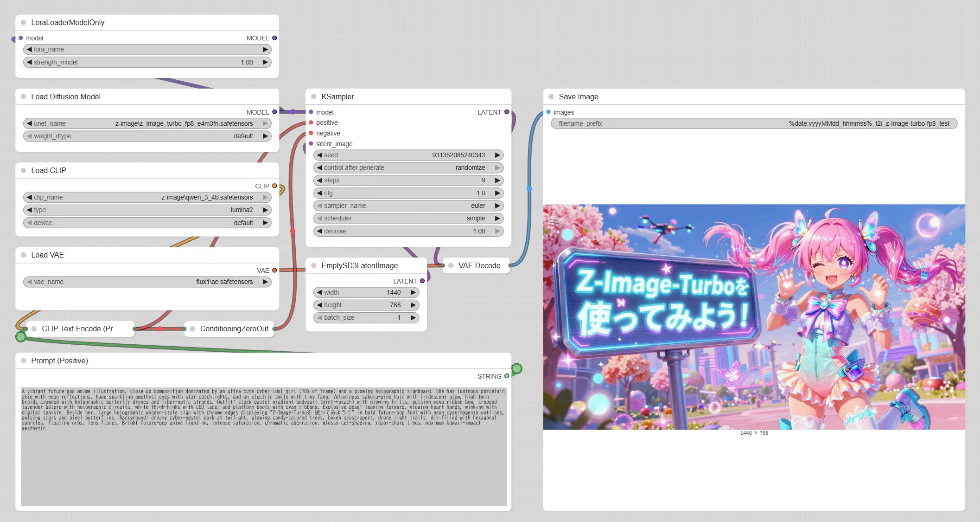Decrease strength_model with left arrow
The width and height of the screenshot is (980, 522).
[x=29, y=62]
